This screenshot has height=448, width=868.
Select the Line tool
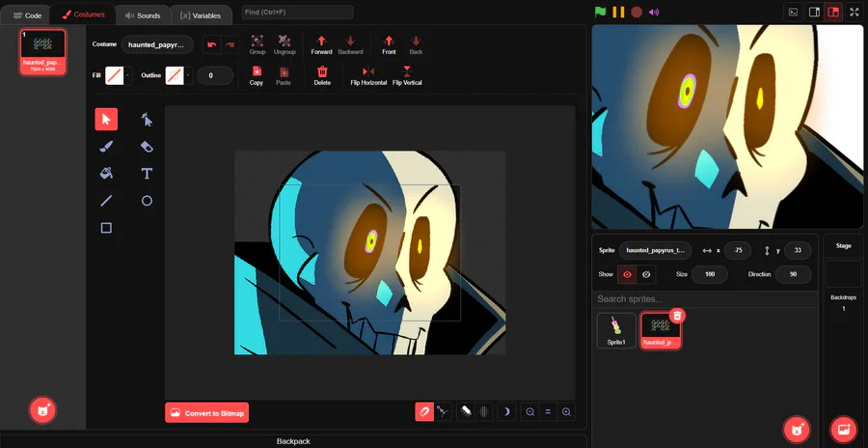pyautogui.click(x=106, y=201)
